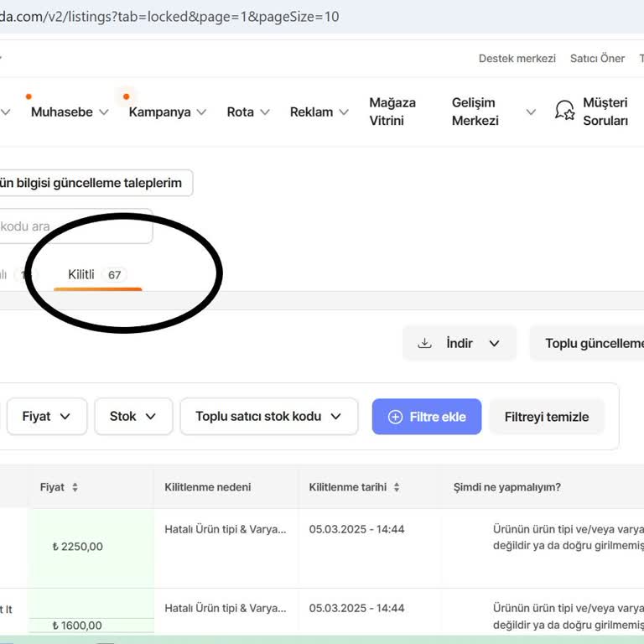Click the plus icon in Filtre ekle
644x644 pixels.
[x=395, y=417]
